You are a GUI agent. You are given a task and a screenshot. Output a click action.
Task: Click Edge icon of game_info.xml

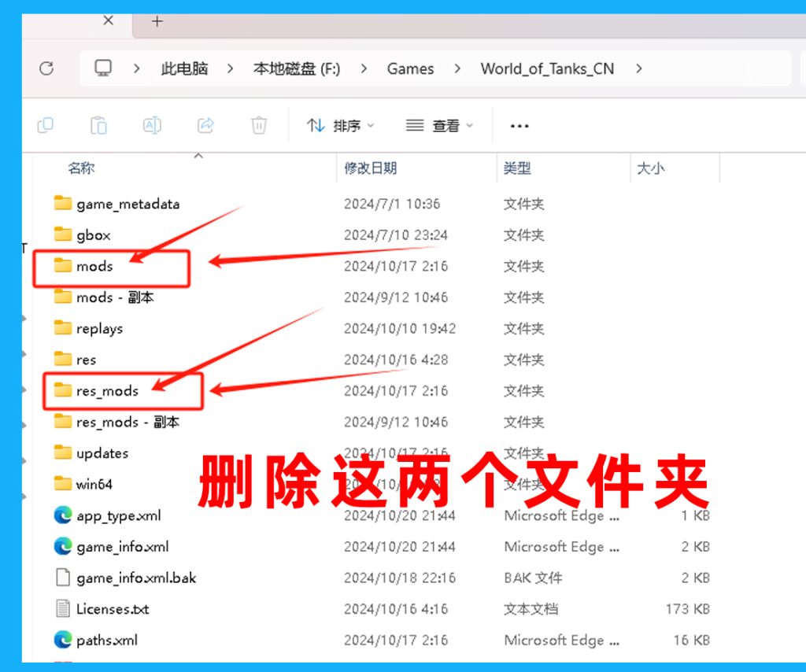[63, 547]
